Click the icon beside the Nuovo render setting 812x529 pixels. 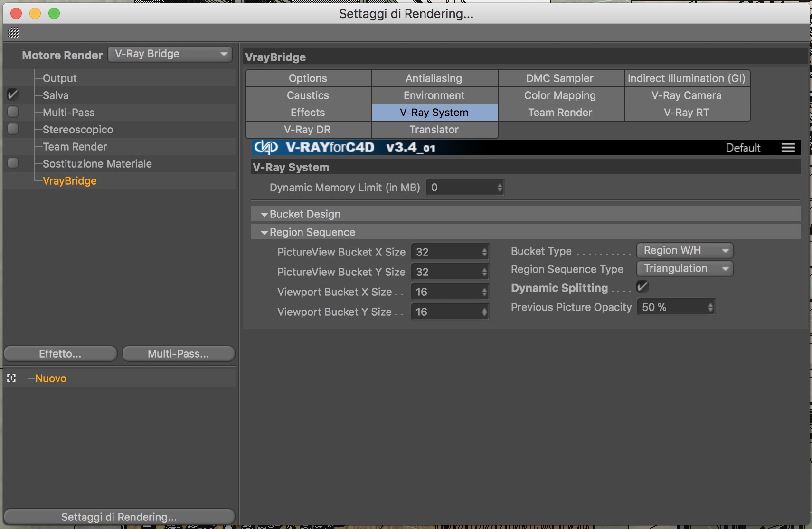11,378
